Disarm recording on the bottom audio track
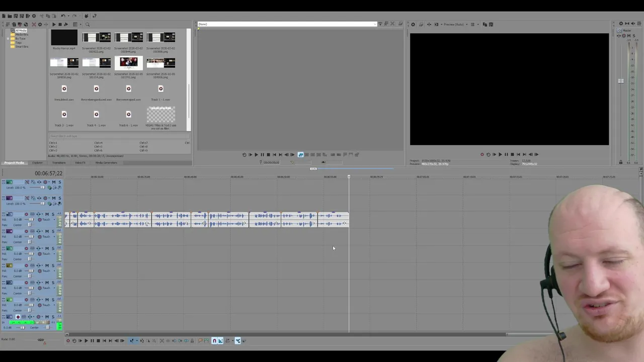Viewport: 644px width, 362px height. (x=18, y=317)
